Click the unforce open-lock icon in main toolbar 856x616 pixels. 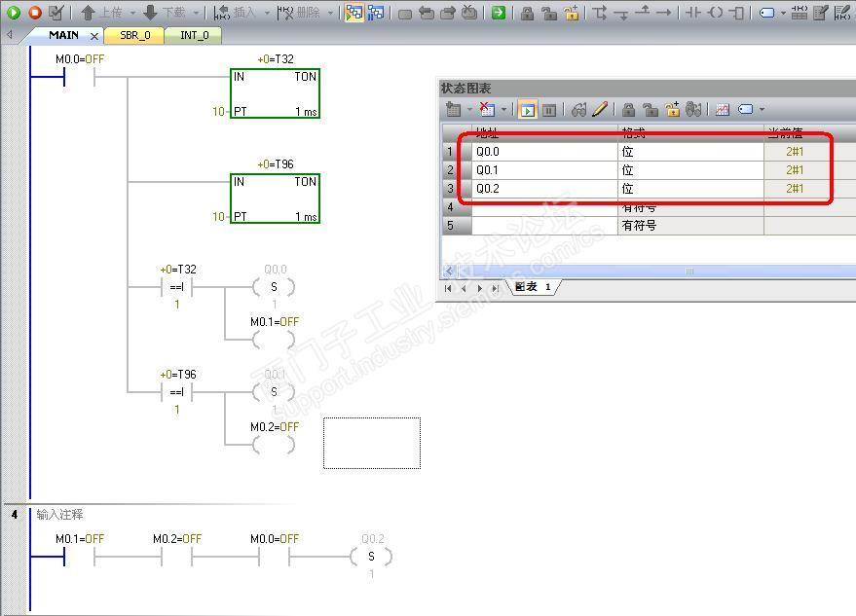pos(549,13)
